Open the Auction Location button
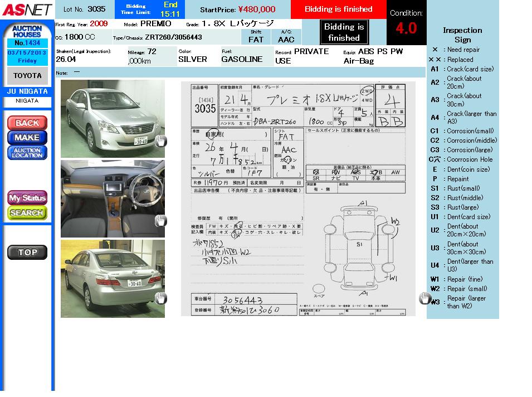 (27, 153)
